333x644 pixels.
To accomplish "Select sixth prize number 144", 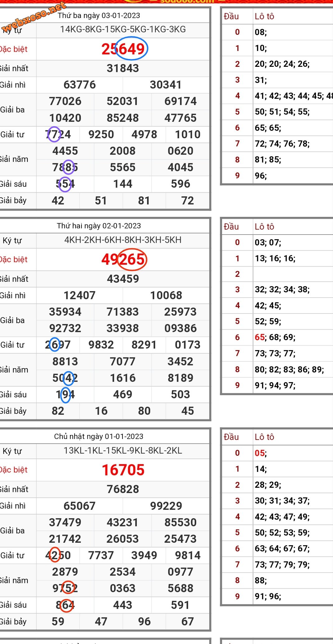I will tap(123, 184).
